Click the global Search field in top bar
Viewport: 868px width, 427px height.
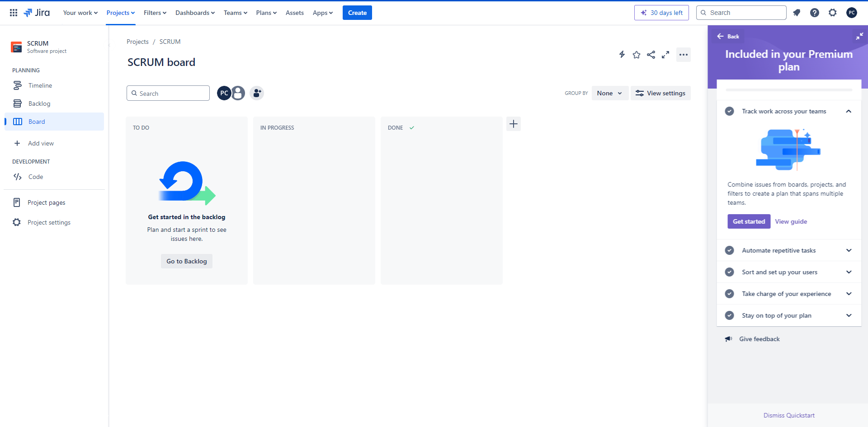[741, 13]
